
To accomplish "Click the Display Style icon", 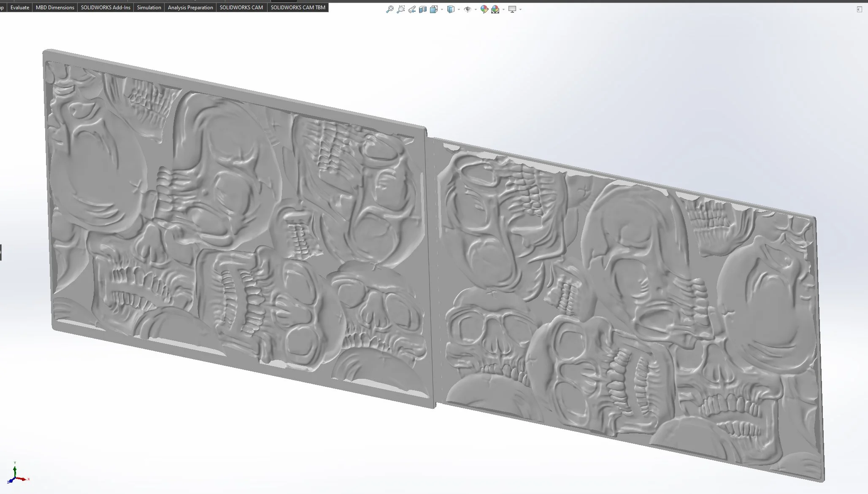I will 451,9.
